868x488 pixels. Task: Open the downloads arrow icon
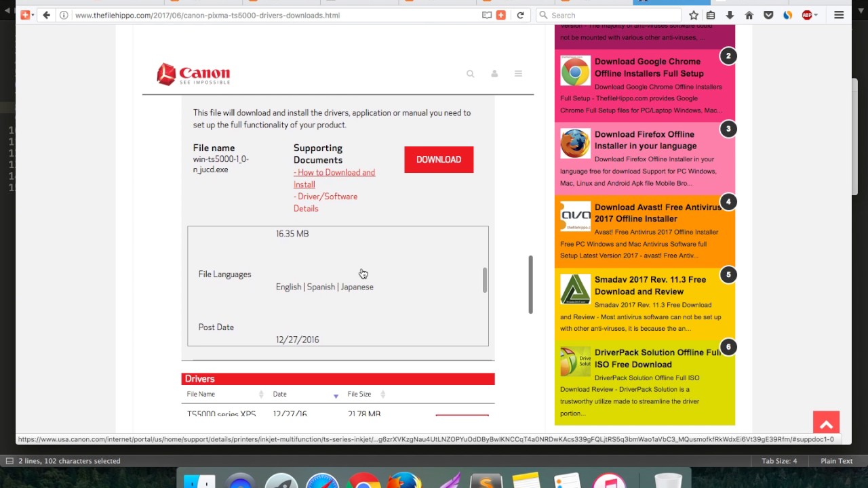click(730, 15)
